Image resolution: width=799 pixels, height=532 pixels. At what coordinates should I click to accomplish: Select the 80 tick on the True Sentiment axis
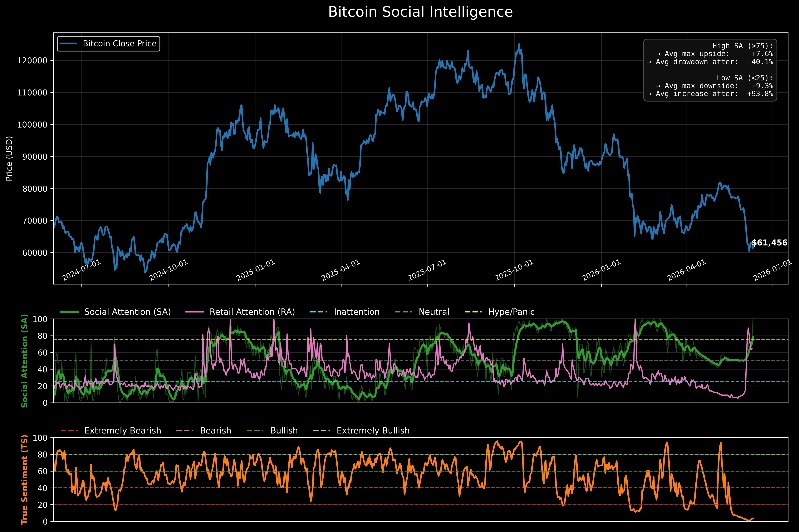pos(43,455)
